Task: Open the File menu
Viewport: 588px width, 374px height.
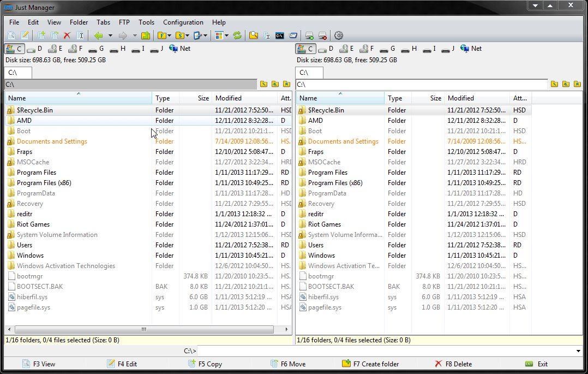Action: coord(14,22)
